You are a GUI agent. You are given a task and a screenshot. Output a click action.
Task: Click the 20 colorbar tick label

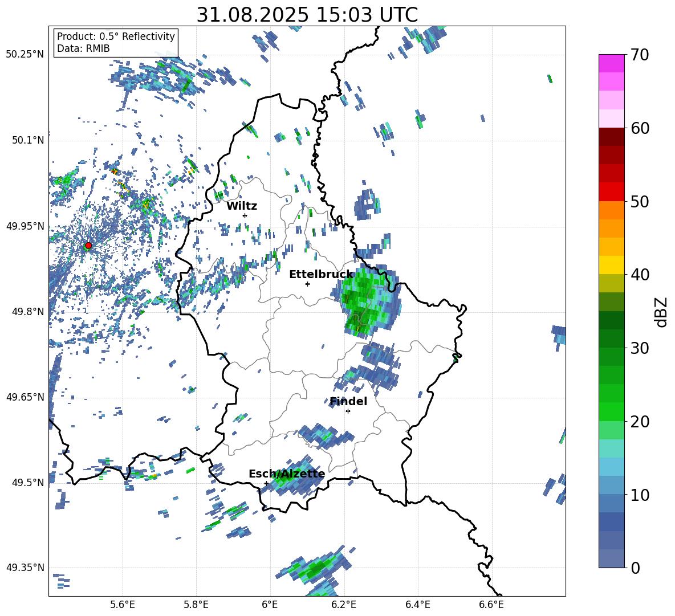pyautogui.click(x=640, y=422)
